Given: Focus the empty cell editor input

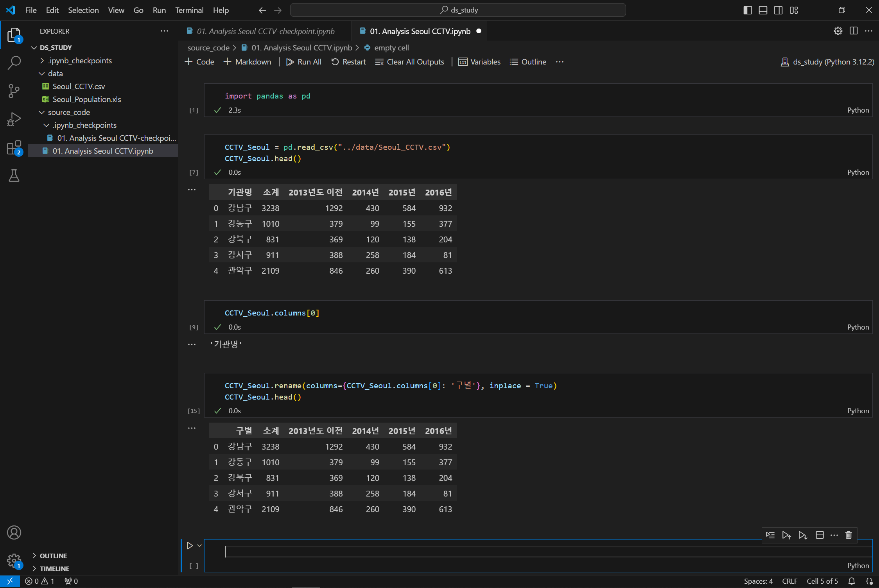Looking at the screenshot, I should (x=547, y=552).
